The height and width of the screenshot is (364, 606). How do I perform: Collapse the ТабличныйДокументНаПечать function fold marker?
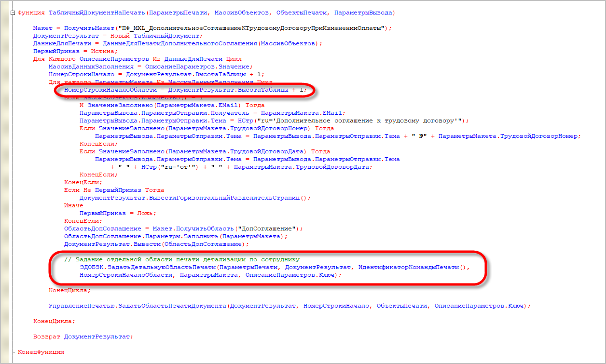coord(13,13)
